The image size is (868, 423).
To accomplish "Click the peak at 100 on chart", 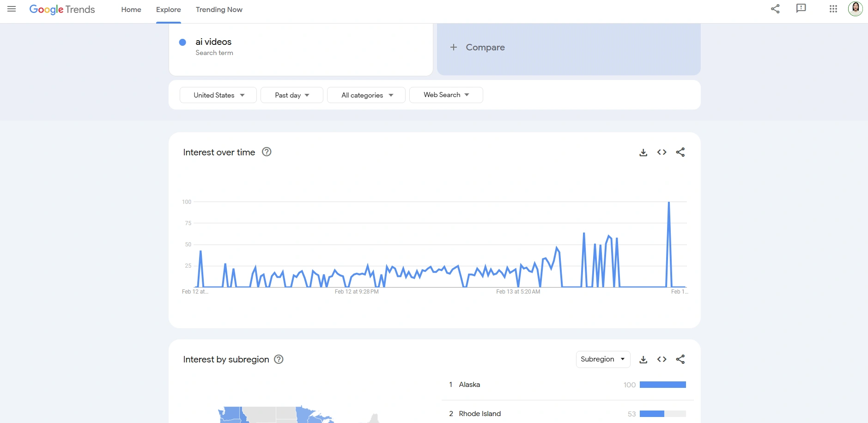I will (668, 202).
